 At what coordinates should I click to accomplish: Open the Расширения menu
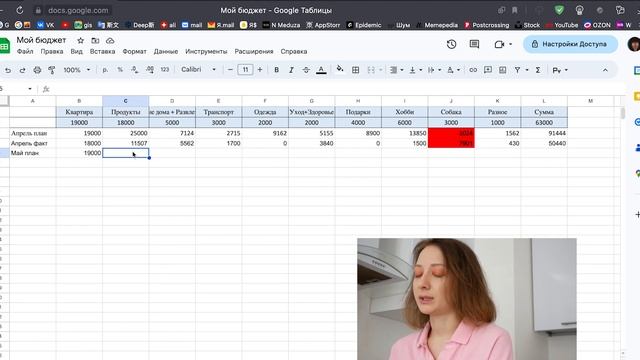[x=254, y=51]
